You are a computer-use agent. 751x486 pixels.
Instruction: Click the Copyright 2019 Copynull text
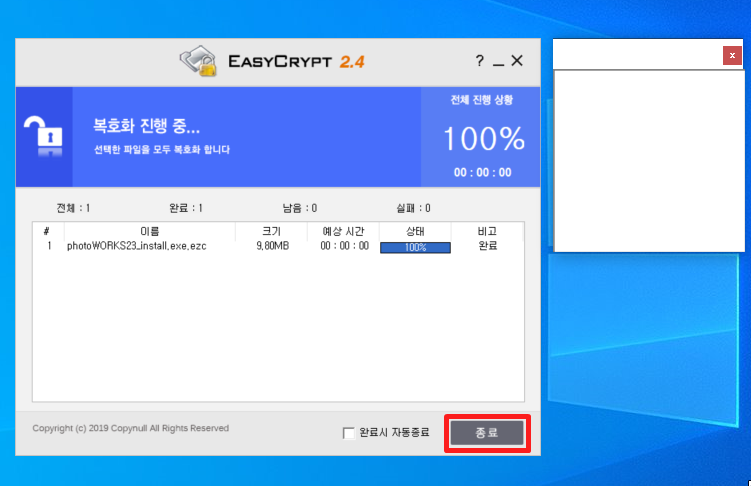coord(131,428)
